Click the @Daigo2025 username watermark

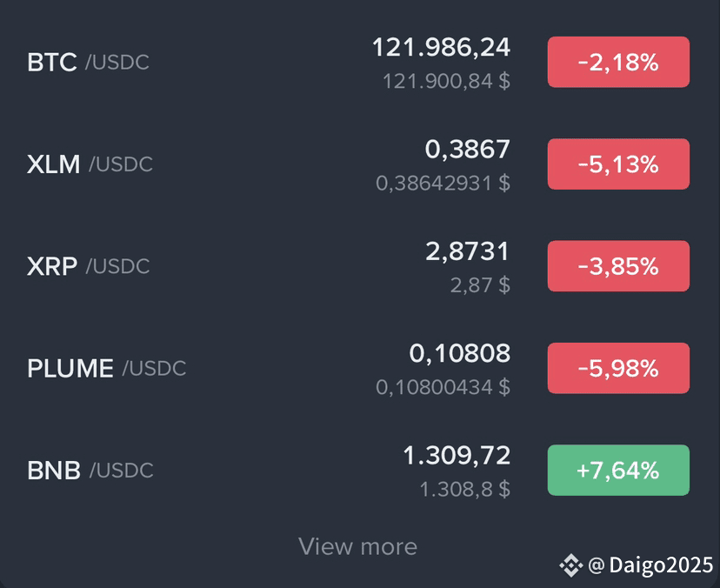650,565
